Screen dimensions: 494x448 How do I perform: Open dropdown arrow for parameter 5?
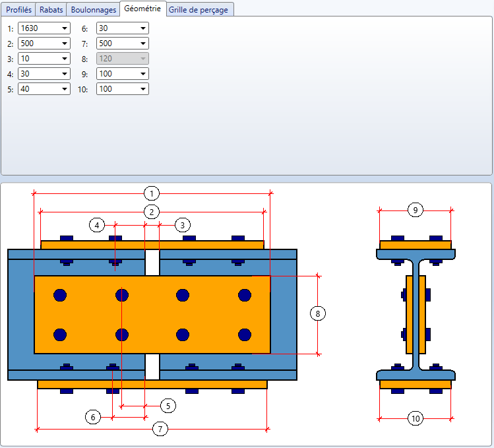tap(65, 89)
